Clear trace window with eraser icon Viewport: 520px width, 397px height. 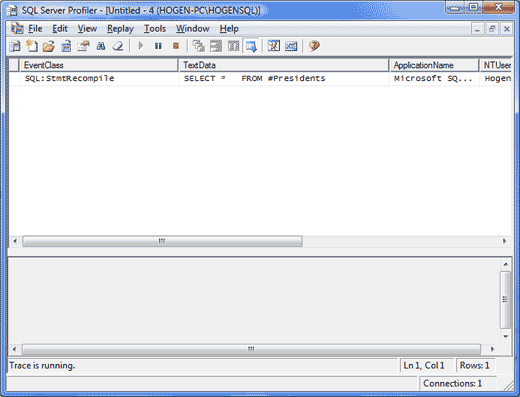pos(118,46)
